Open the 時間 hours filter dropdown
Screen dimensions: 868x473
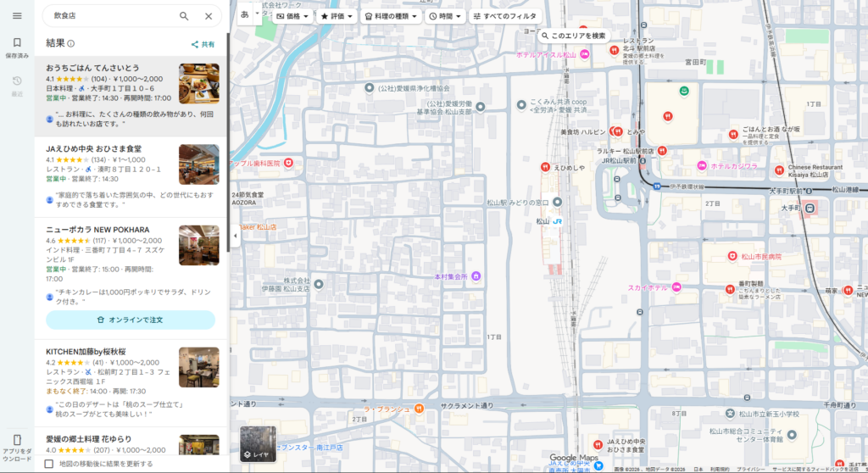[x=446, y=16]
